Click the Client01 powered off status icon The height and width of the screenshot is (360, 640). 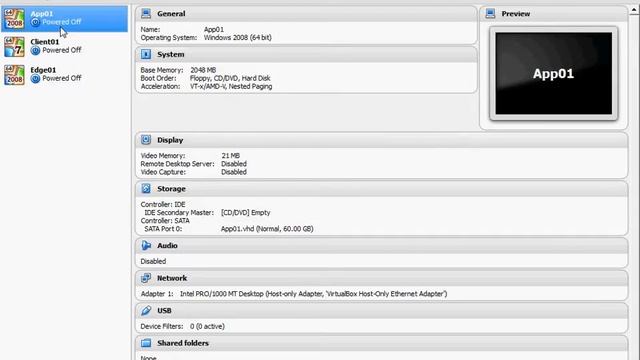click(36, 50)
